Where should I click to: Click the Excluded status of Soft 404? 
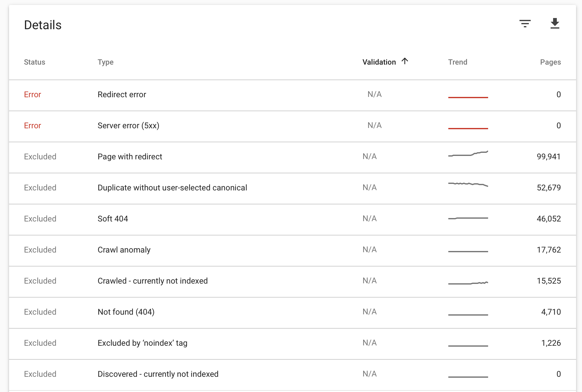40,219
